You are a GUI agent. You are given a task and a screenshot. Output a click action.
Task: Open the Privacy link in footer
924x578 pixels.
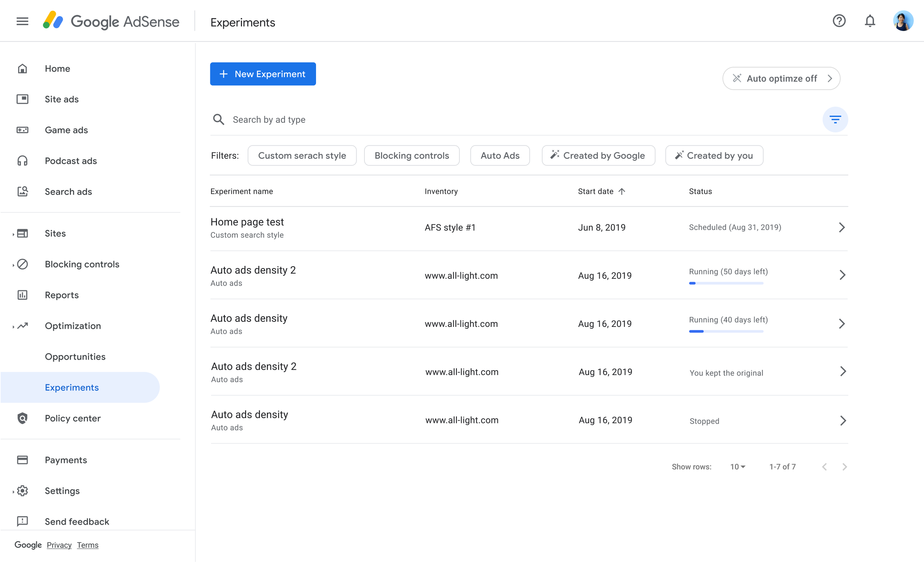pyautogui.click(x=59, y=545)
